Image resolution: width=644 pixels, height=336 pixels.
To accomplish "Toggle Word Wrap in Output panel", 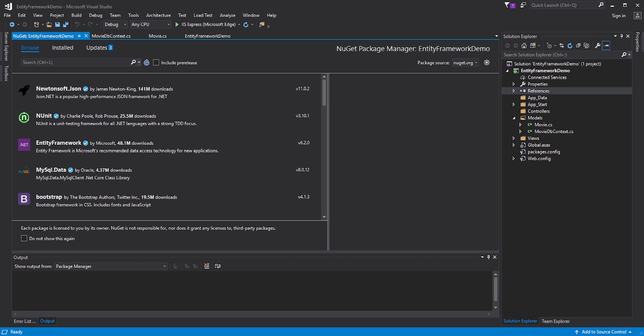I will coord(218,266).
